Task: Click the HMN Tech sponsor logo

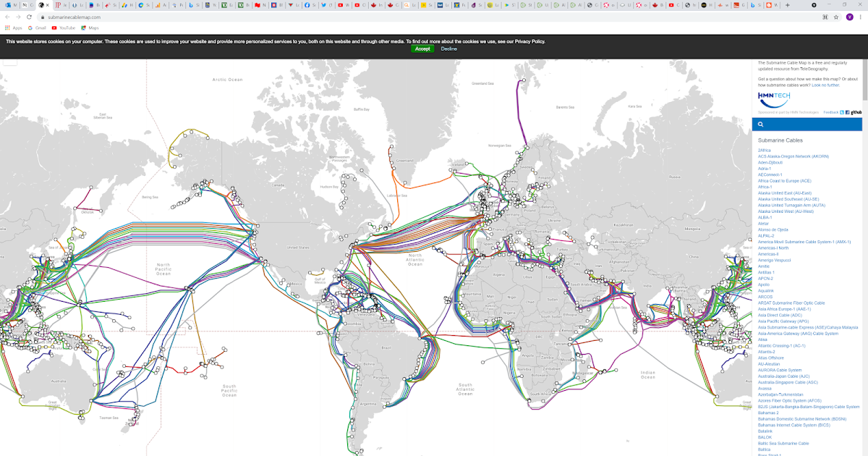Action: pos(773,96)
